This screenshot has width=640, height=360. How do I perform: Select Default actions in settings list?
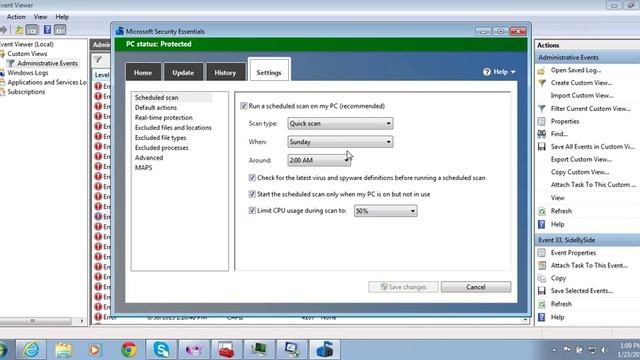[x=156, y=107]
